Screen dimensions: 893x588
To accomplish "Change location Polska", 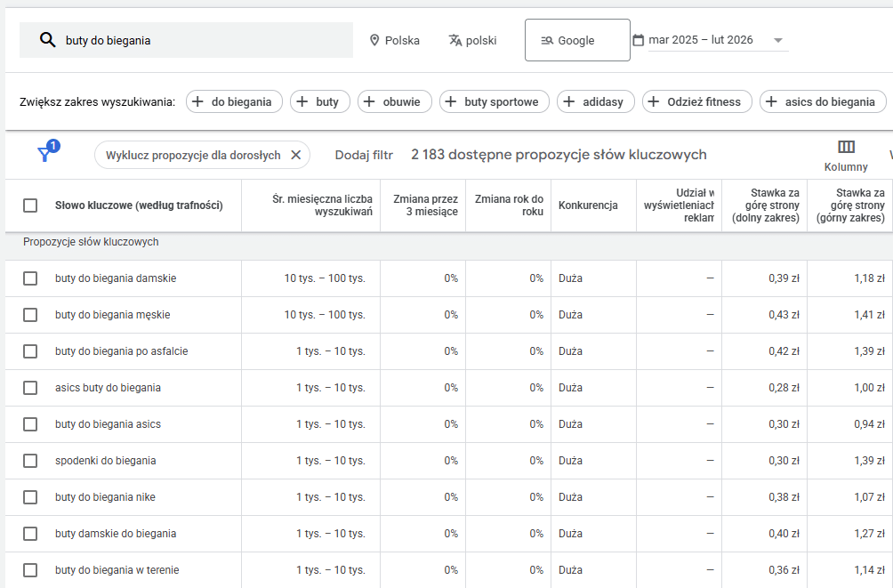I will 395,40.
